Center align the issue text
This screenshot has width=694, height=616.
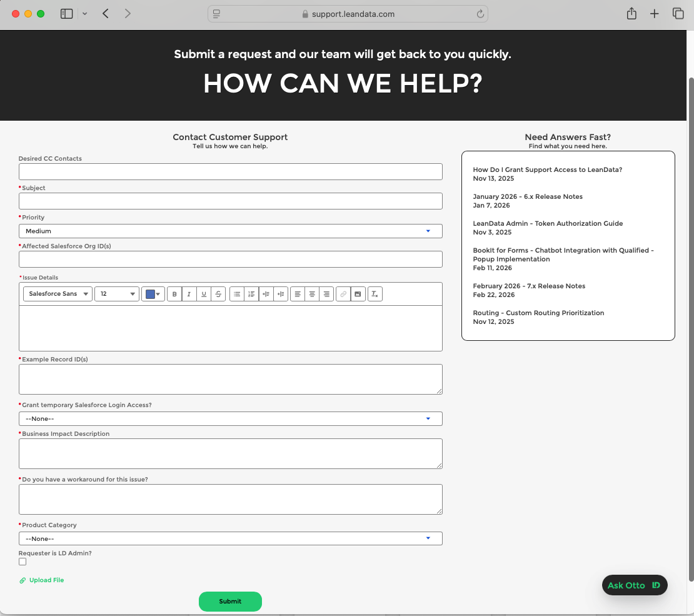click(312, 294)
